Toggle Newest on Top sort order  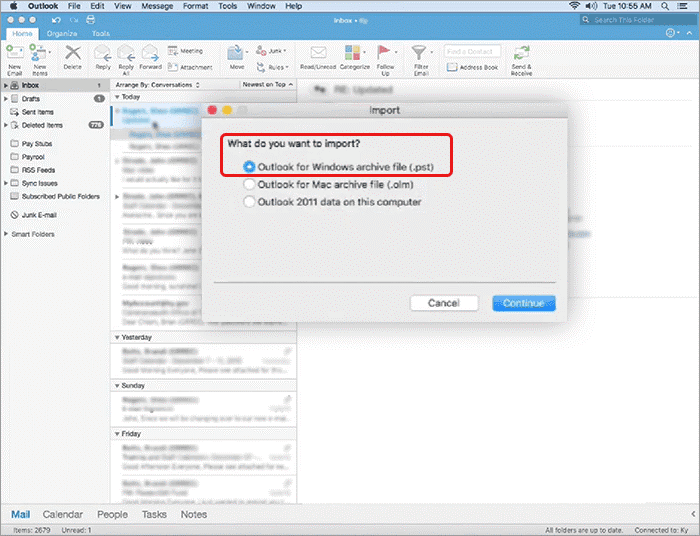268,84
